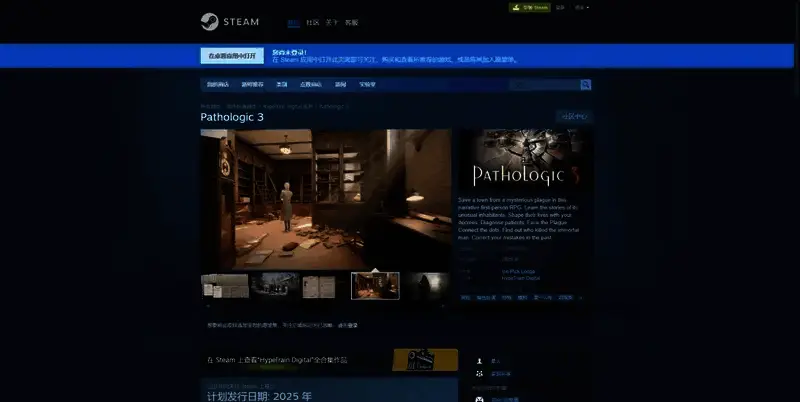
Task: Open the 客服 support menu item
Action: (x=351, y=22)
